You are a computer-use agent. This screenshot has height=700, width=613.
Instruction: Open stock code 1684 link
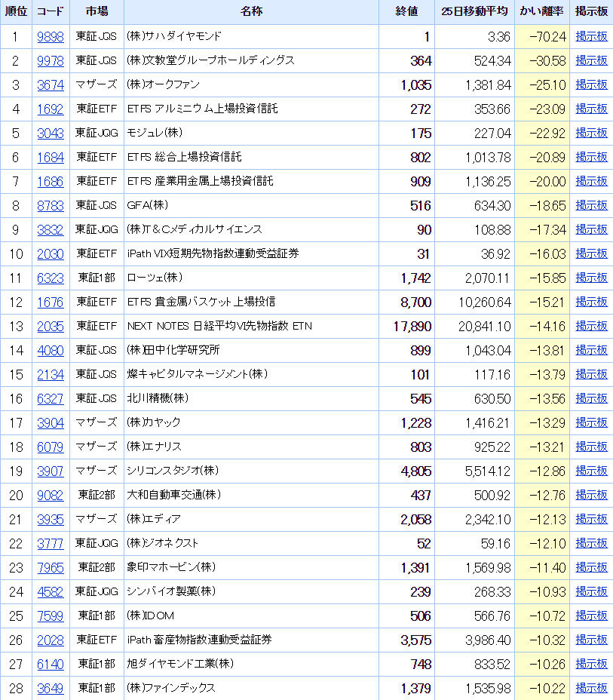(x=51, y=157)
